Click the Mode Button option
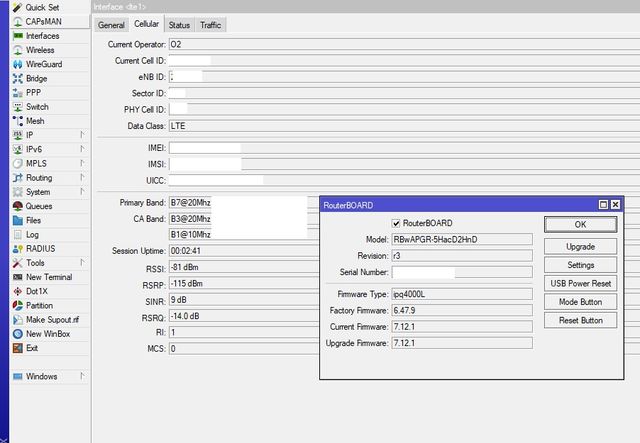The image size is (640, 443). point(580,302)
